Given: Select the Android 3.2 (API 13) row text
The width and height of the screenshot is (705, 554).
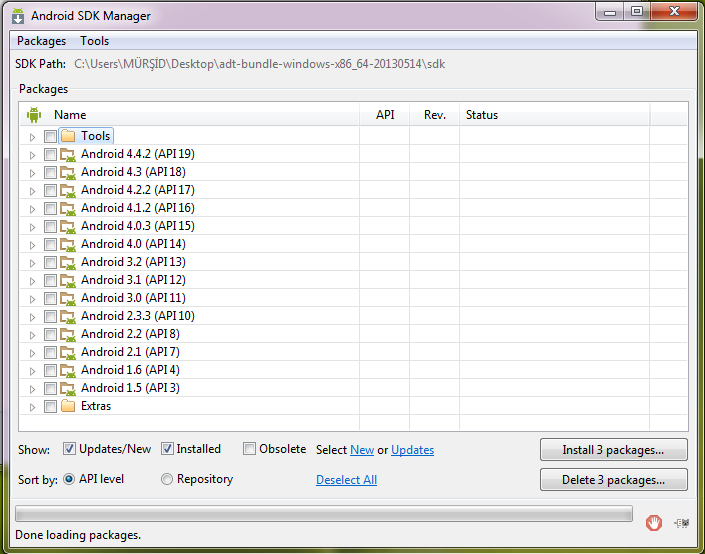Looking at the screenshot, I should point(133,262).
